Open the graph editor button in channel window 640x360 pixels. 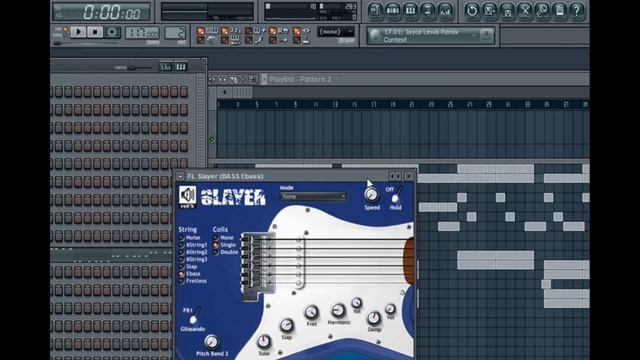pyautogui.click(x=165, y=67)
